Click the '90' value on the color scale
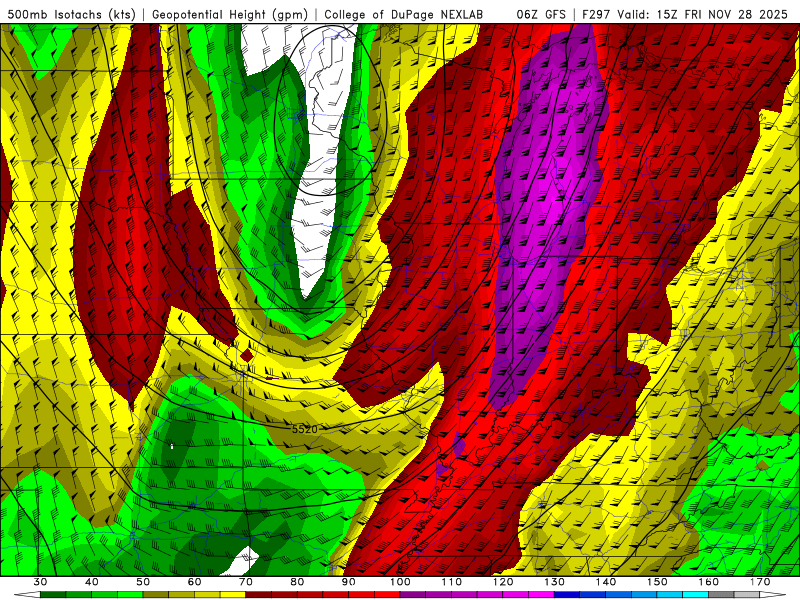The image size is (800, 600). click(x=348, y=582)
